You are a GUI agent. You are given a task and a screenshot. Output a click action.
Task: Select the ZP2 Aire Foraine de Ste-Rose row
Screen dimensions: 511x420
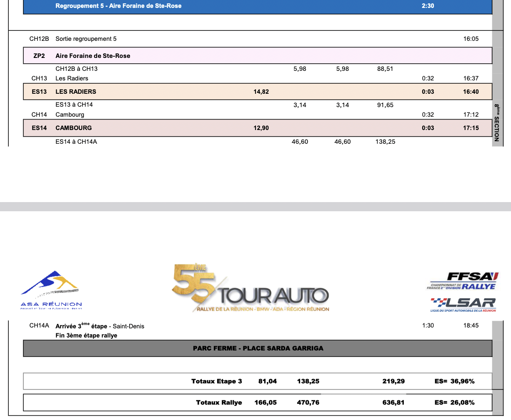click(x=257, y=56)
